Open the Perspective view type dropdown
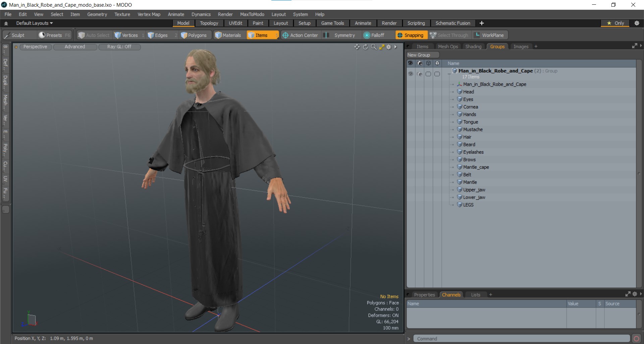The image size is (644, 344). 35,47
